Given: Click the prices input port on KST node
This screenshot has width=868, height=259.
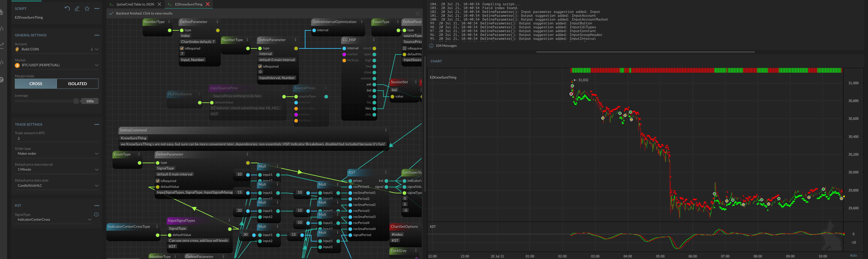Looking at the screenshot, I should [x=350, y=181].
